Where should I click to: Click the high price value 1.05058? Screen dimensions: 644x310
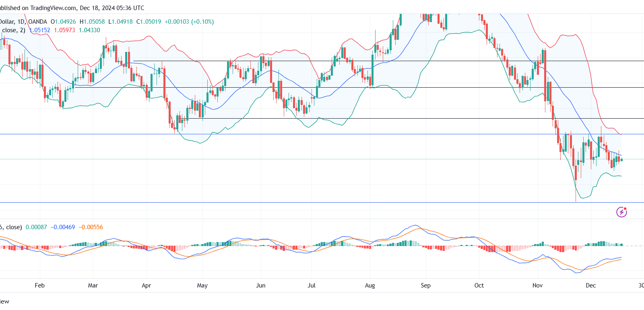click(x=94, y=22)
